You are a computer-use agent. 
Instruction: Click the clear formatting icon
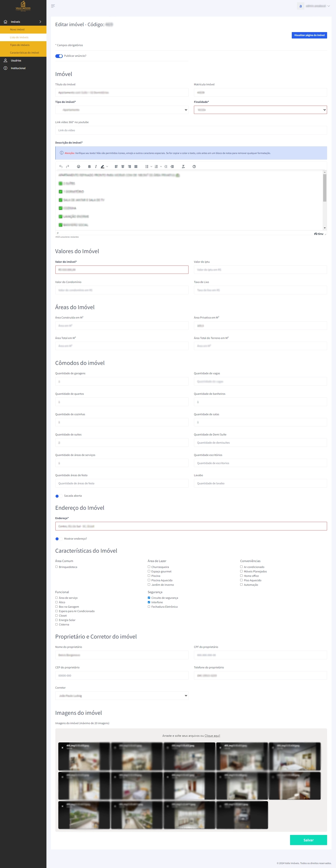coord(183,167)
